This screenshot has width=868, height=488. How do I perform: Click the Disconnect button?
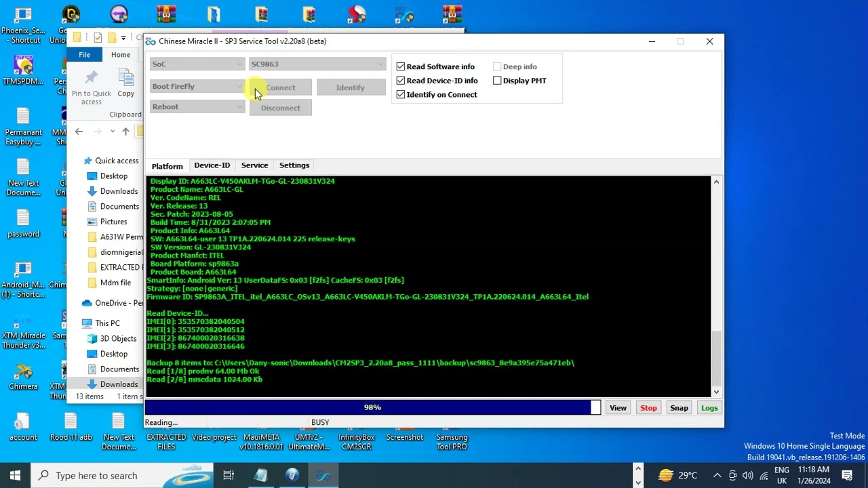281,108
